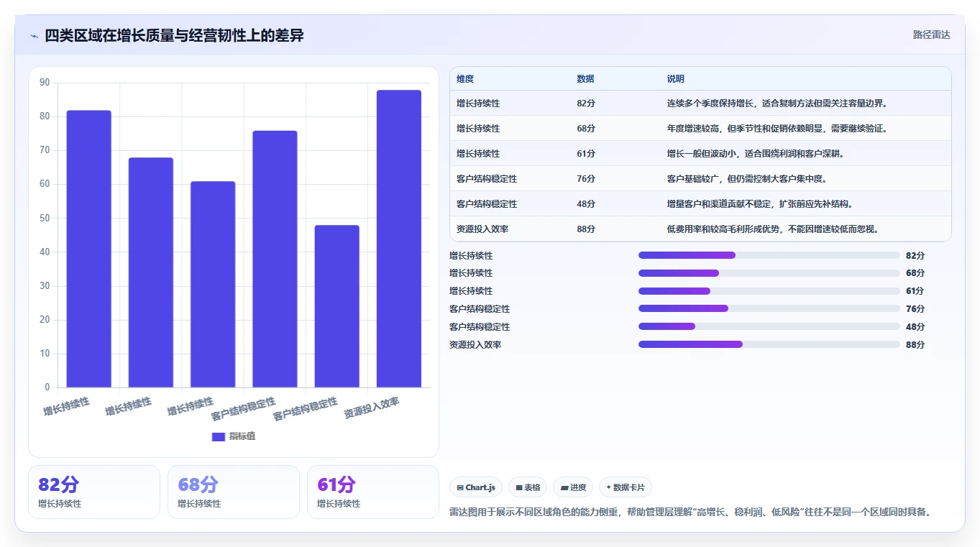980x547 pixels.
Task: Click the title 四类区域在增长质量与经营韧性上的差异
Action: tap(174, 35)
